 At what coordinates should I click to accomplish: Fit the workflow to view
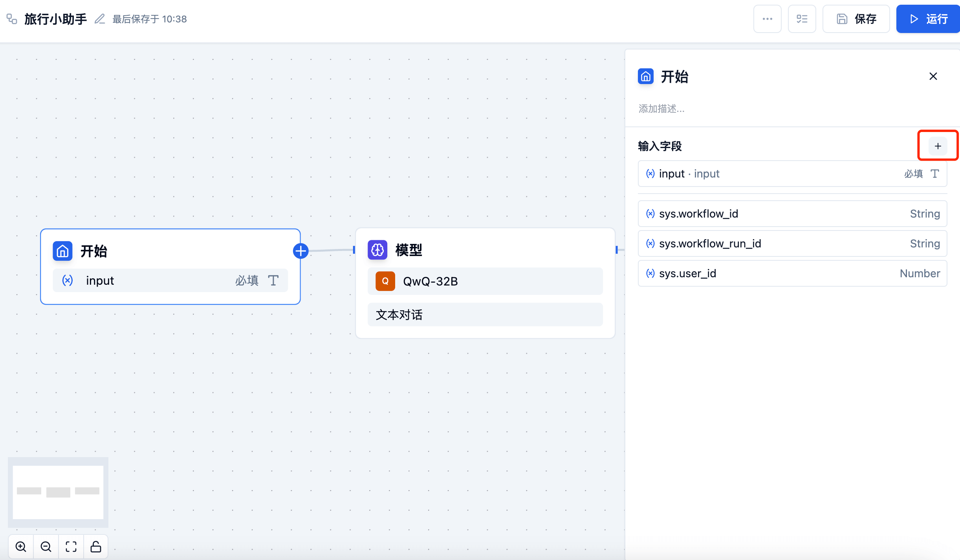(x=71, y=546)
